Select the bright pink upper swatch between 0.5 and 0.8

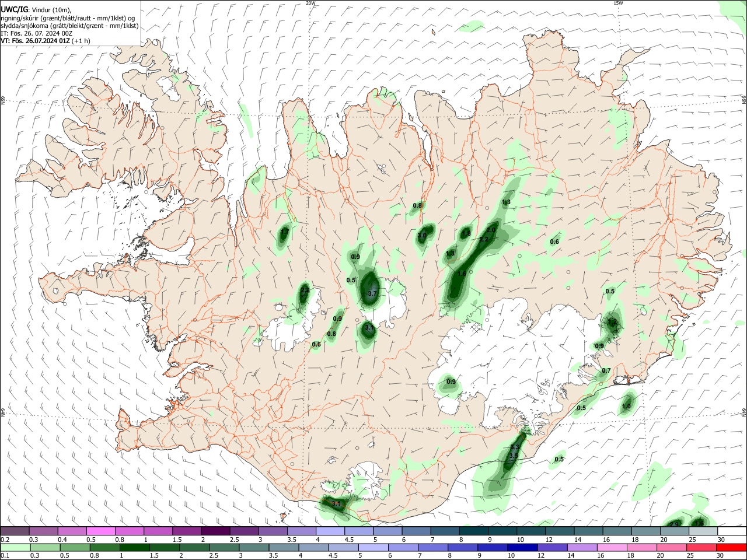(x=100, y=531)
